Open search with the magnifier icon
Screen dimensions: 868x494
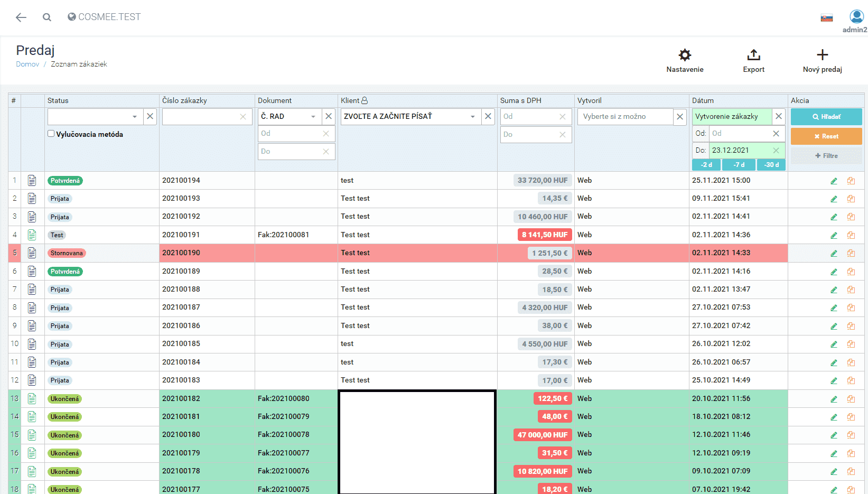pos(47,17)
